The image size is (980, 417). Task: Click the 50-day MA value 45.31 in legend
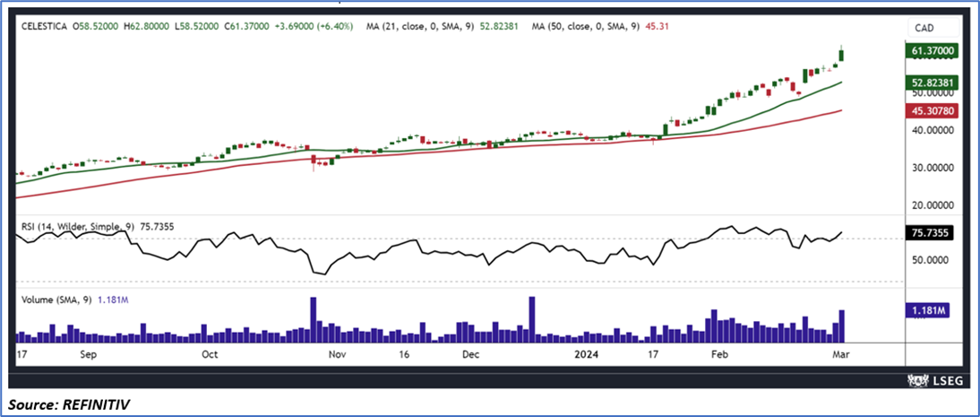(x=657, y=27)
